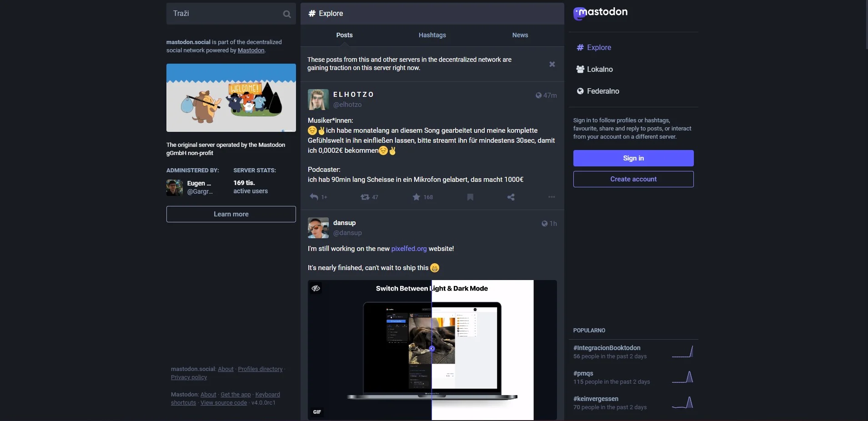
Task: Open the Mastodon logo home link
Action: point(601,14)
